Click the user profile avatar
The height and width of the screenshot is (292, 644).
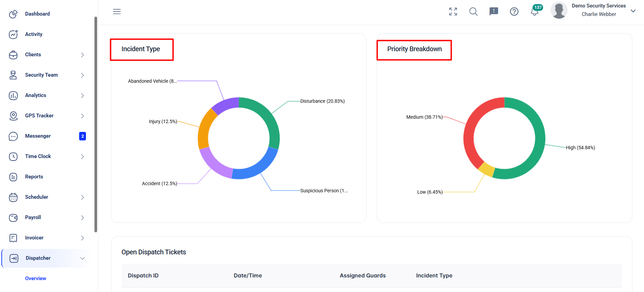[x=559, y=10]
